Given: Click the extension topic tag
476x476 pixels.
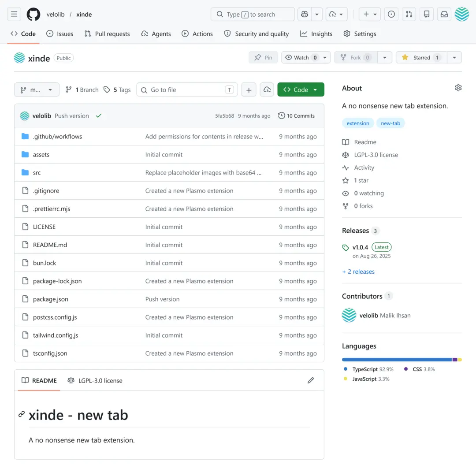Looking at the screenshot, I should pyautogui.click(x=358, y=123).
